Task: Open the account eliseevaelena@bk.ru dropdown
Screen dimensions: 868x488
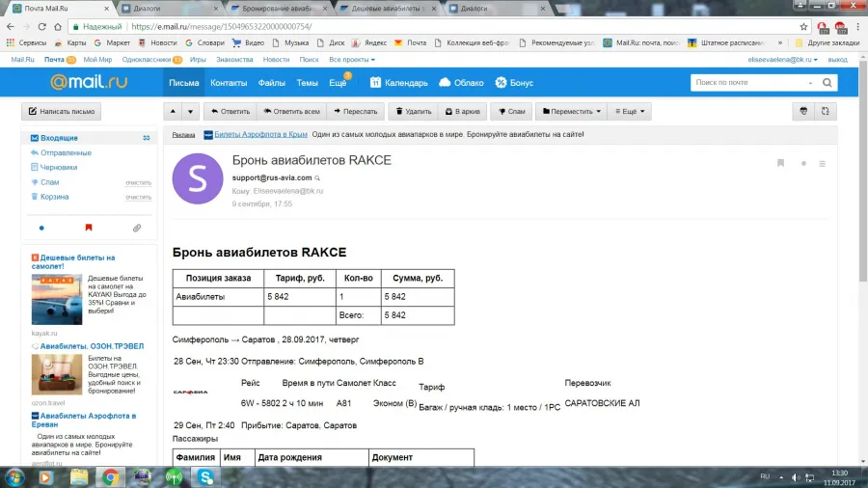Action: coord(782,59)
